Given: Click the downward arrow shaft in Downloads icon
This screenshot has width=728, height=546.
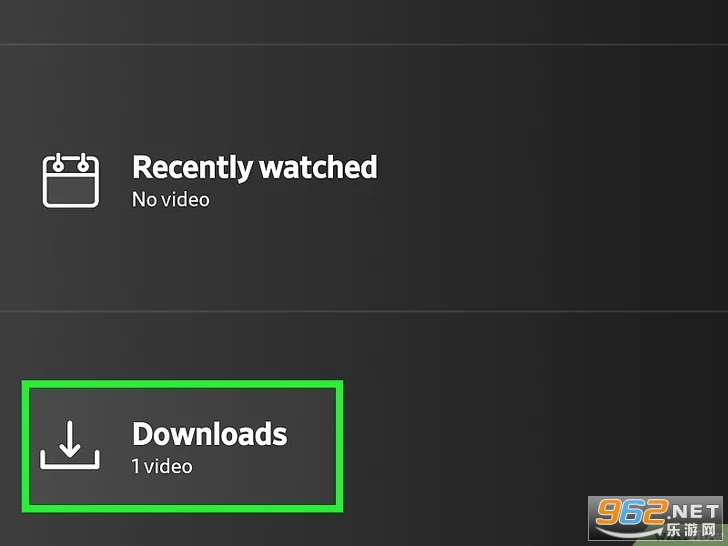Looking at the screenshot, I should tap(70, 435).
